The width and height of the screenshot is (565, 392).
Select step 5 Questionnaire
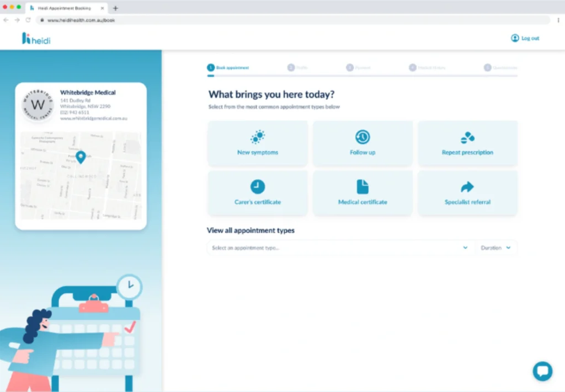[x=500, y=67]
